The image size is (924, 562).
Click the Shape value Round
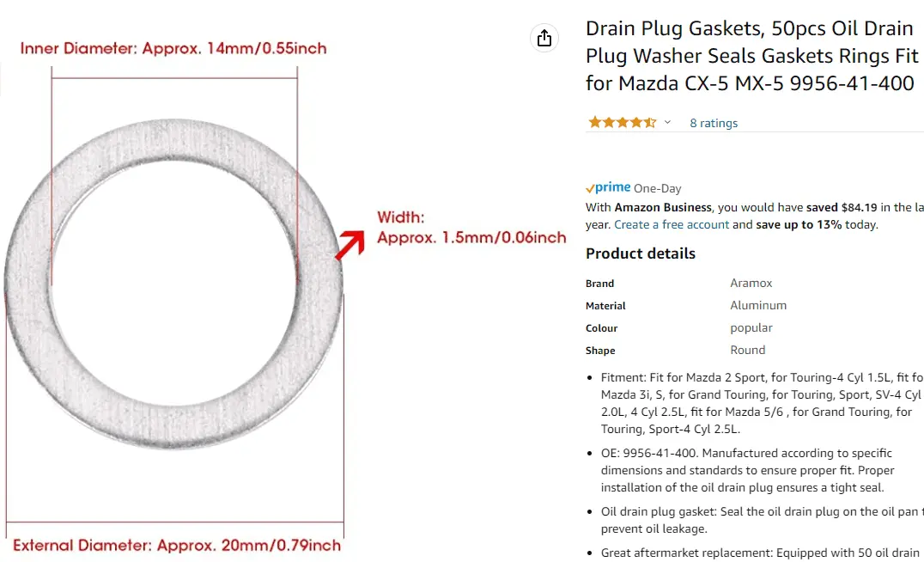tap(748, 350)
